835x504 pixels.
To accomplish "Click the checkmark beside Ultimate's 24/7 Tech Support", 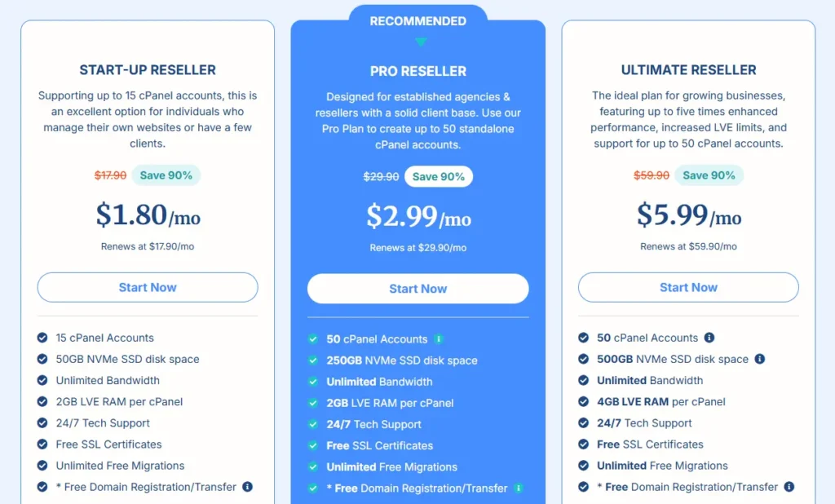I will click(x=584, y=422).
